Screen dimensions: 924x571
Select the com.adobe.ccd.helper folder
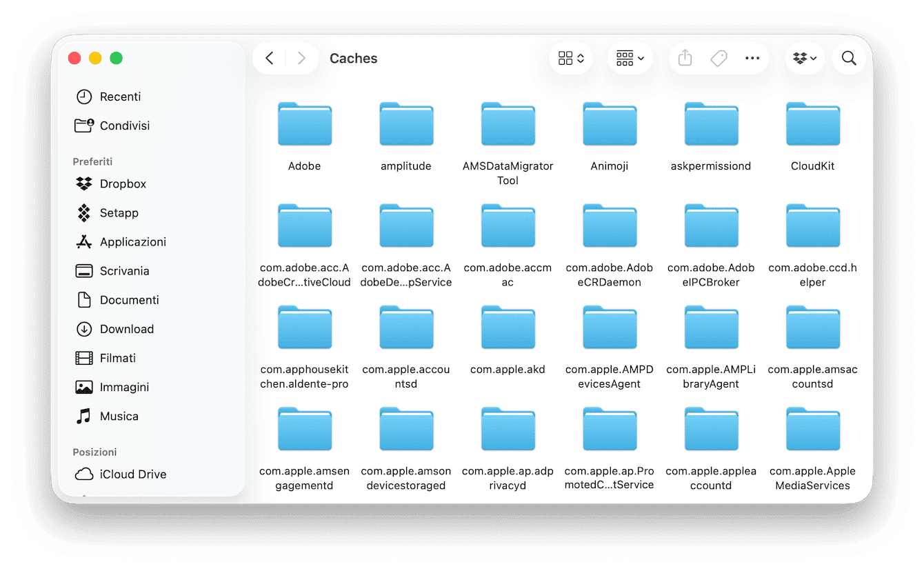(813, 226)
